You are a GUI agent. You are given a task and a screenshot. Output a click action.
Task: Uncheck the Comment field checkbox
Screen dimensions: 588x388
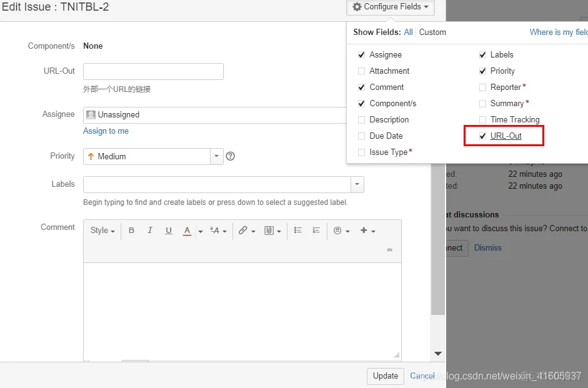click(x=362, y=87)
